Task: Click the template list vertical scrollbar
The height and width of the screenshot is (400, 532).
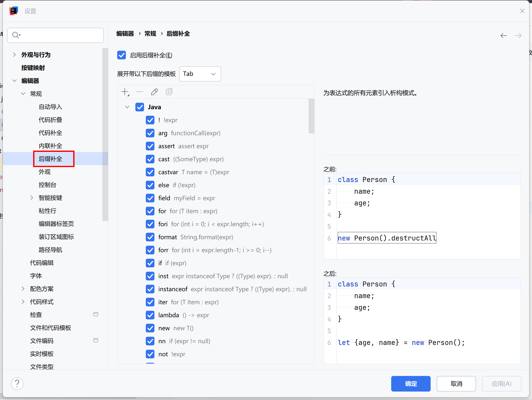Action: pos(311,116)
